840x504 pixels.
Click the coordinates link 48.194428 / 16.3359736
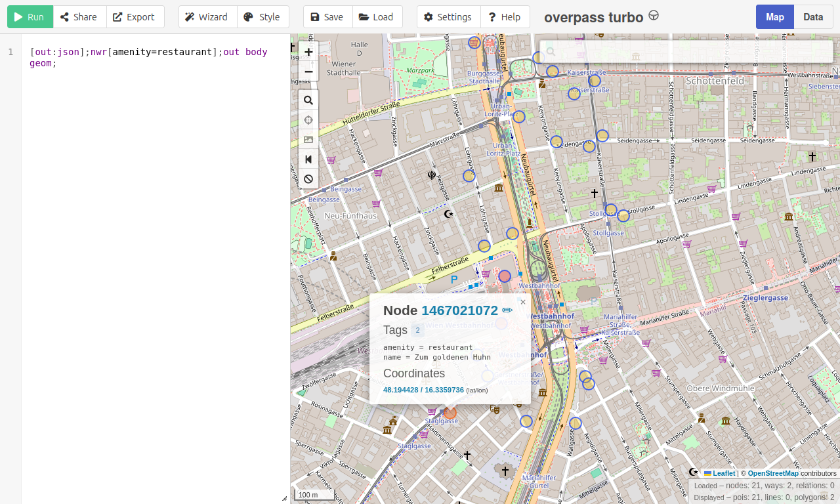point(423,390)
